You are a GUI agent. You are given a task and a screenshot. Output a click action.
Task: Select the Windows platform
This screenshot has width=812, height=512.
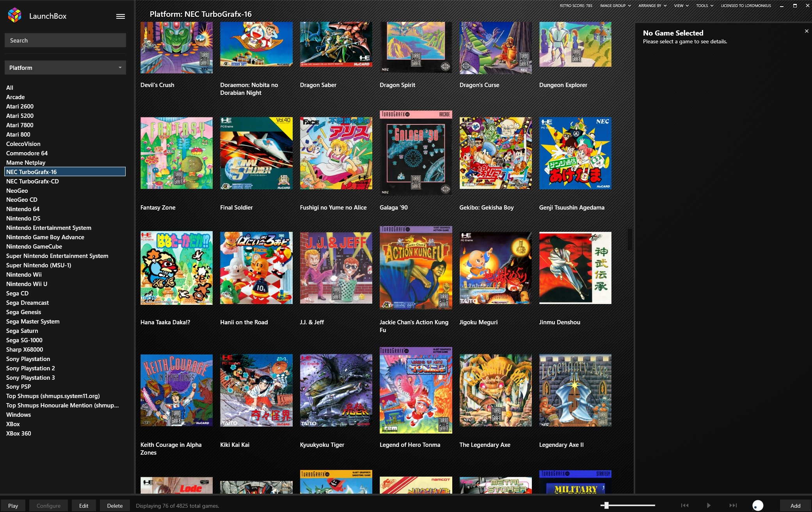(x=18, y=415)
